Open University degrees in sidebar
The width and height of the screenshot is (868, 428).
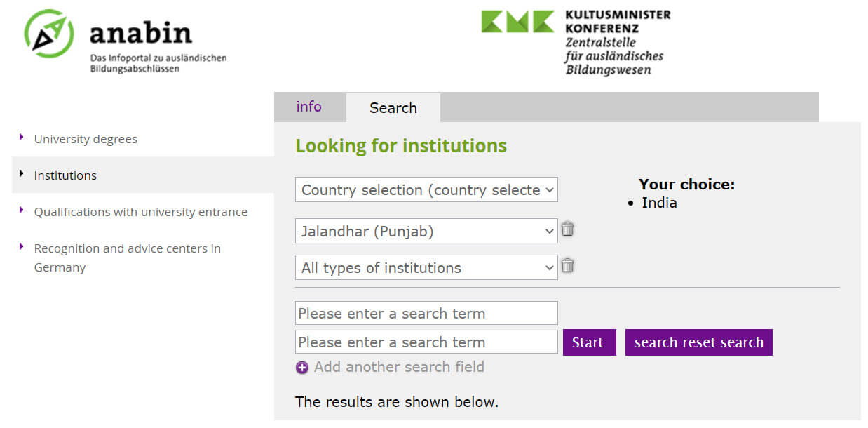(x=86, y=139)
